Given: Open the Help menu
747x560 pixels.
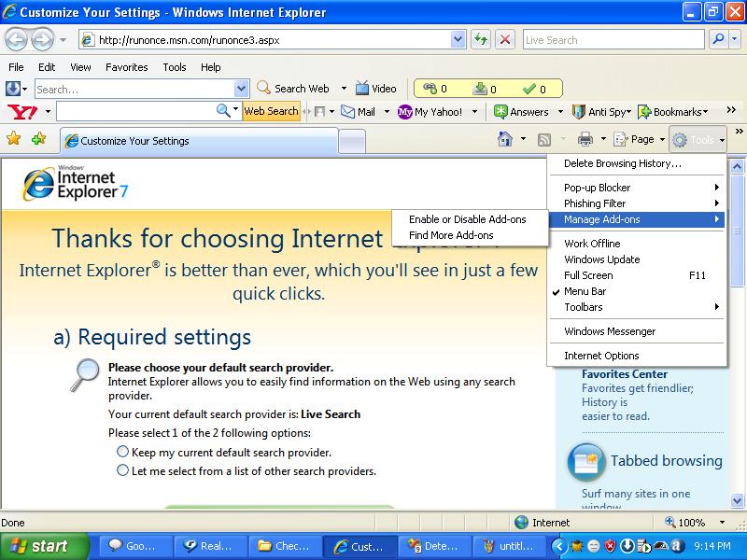Looking at the screenshot, I should tap(211, 67).
